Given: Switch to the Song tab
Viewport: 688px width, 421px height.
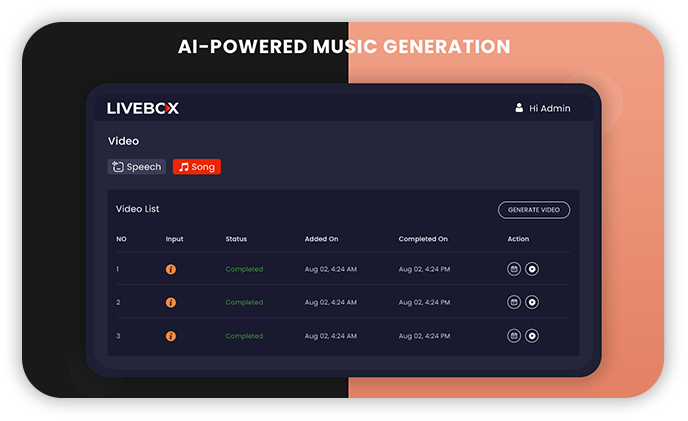Looking at the screenshot, I should (x=197, y=167).
